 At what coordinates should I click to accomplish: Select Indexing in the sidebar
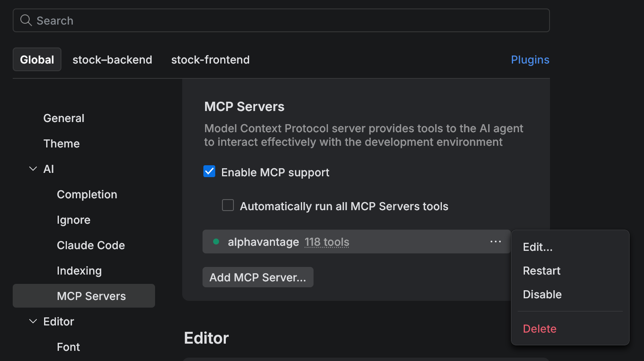tap(79, 270)
